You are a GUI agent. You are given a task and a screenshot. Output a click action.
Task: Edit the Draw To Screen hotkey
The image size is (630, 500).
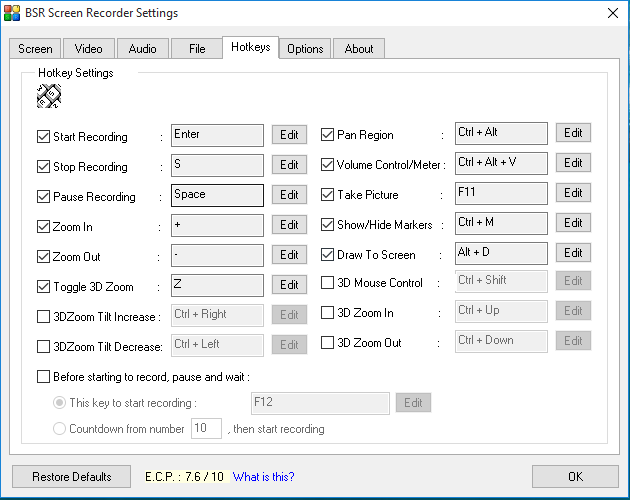point(573,252)
